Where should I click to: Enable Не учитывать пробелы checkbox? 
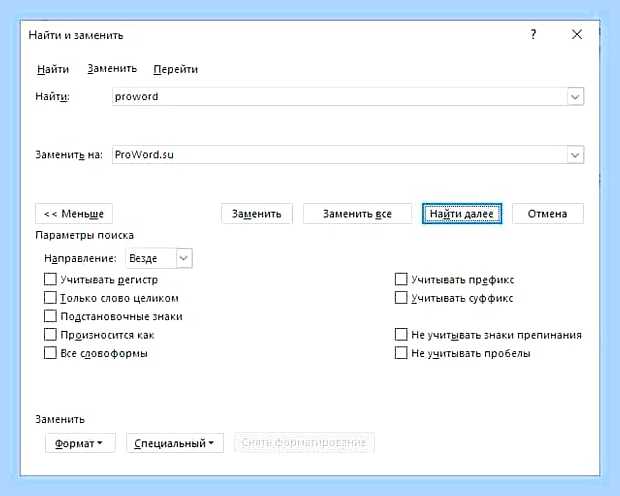coord(401,353)
